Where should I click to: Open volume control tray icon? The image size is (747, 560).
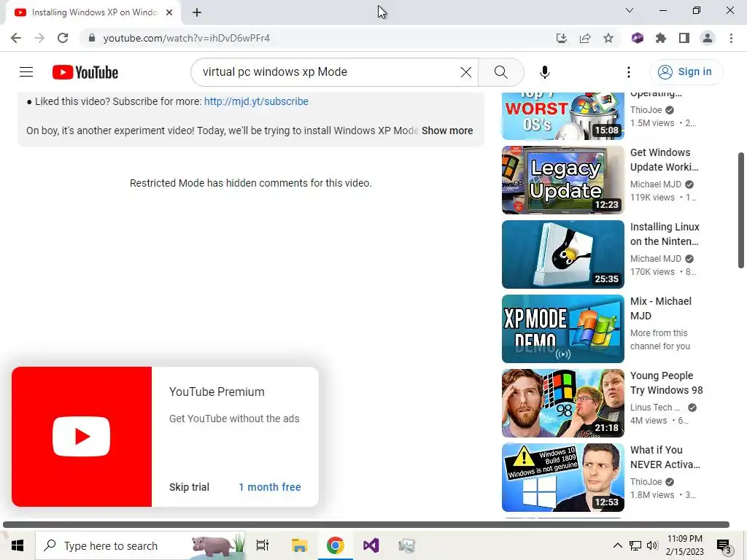pyautogui.click(x=652, y=545)
